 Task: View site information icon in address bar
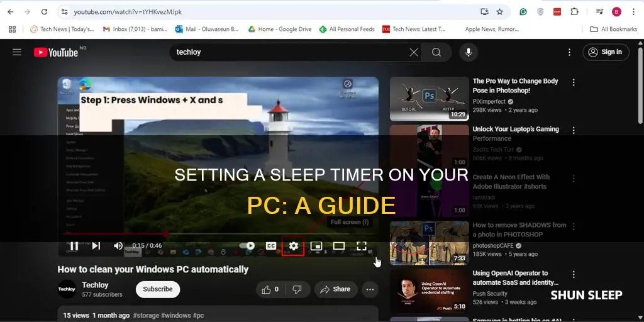[65, 12]
